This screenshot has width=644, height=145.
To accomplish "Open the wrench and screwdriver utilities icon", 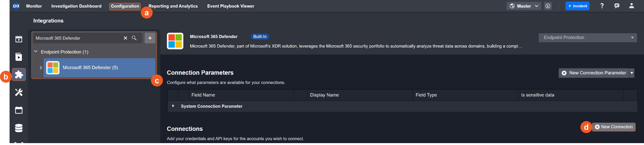I will point(19,92).
